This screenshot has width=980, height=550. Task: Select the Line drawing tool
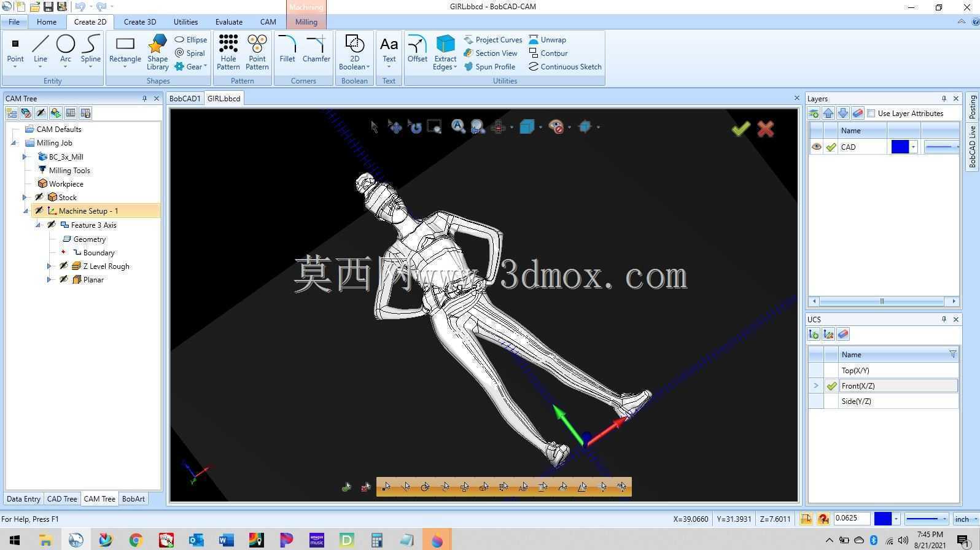pyautogui.click(x=41, y=50)
